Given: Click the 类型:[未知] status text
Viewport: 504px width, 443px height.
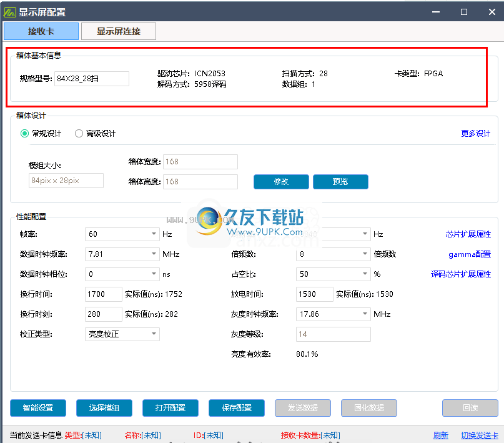Looking at the screenshot, I should tap(83, 436).
